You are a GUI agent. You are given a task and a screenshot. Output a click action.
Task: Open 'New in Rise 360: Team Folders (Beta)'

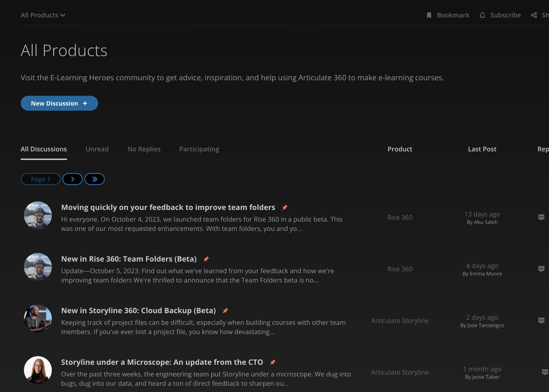tap(129, 259)
